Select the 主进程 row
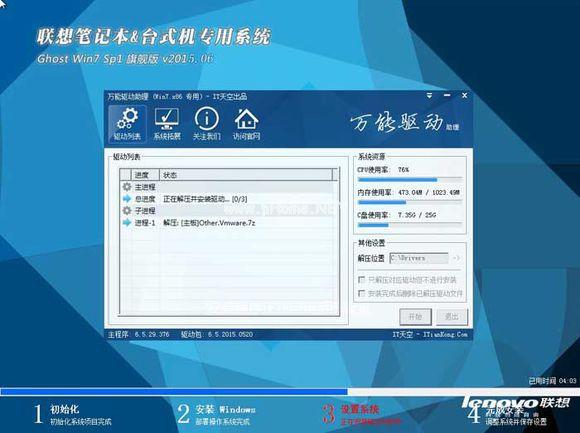This screenshot has height=433, width=580. point(230,187)
